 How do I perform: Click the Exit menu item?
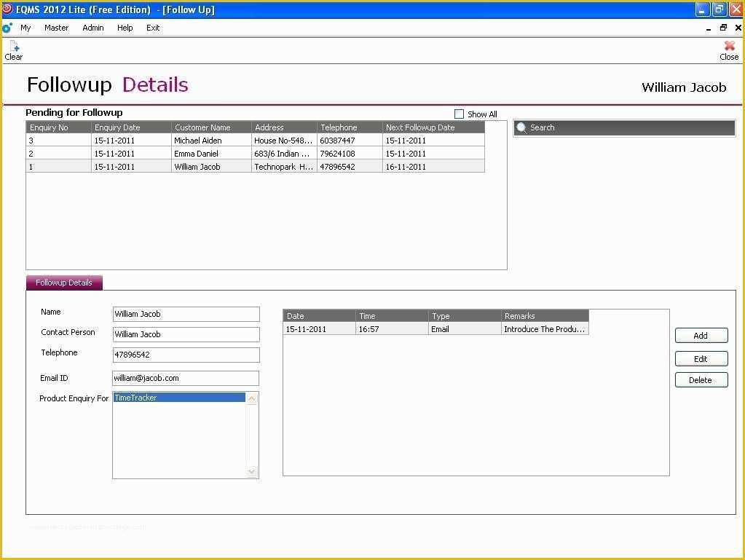[x=153, y=28]
